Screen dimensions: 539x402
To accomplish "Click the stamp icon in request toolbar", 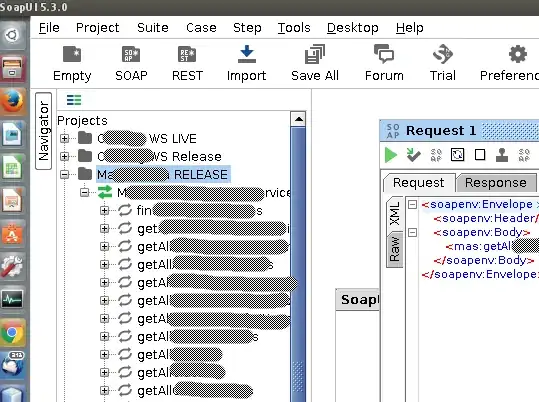I will [502, 155].
